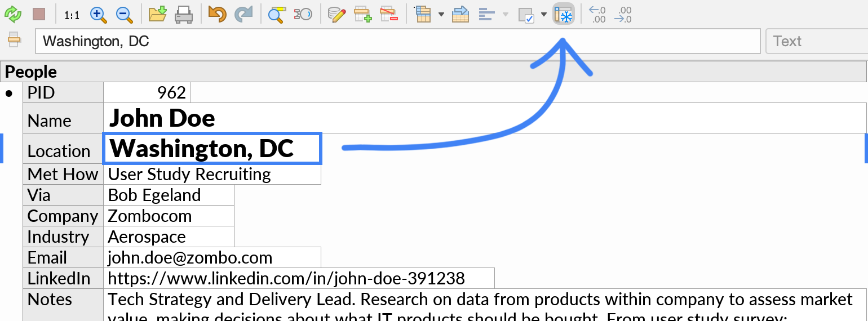Click the printer icon
868x321 pixels.
pos(184,15)
